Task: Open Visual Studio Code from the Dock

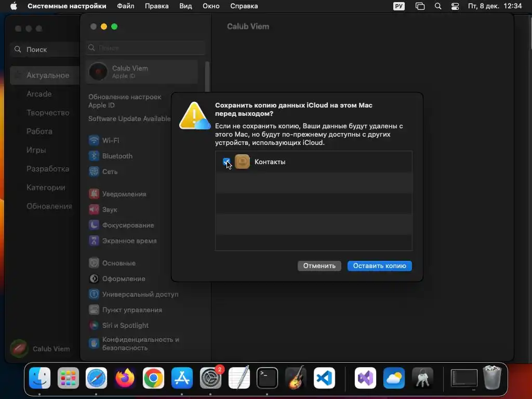Action: pyautogui.click(x=324, y=378)
